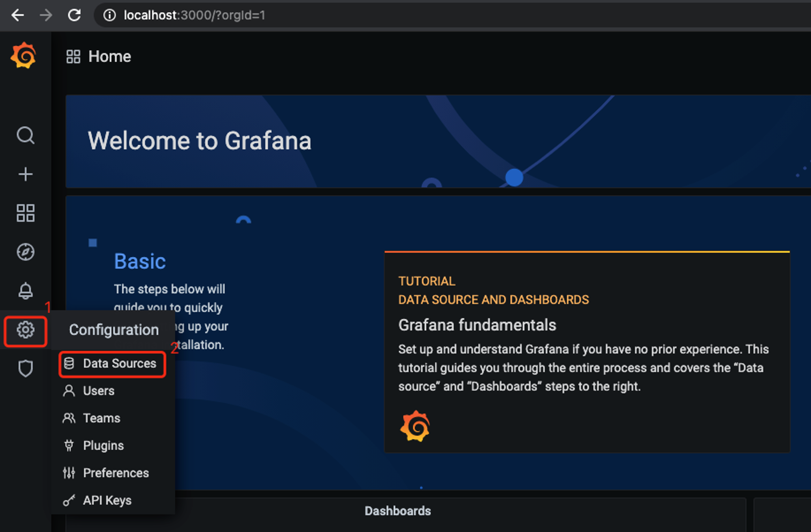Click the Create plus icon

[25, 174]
